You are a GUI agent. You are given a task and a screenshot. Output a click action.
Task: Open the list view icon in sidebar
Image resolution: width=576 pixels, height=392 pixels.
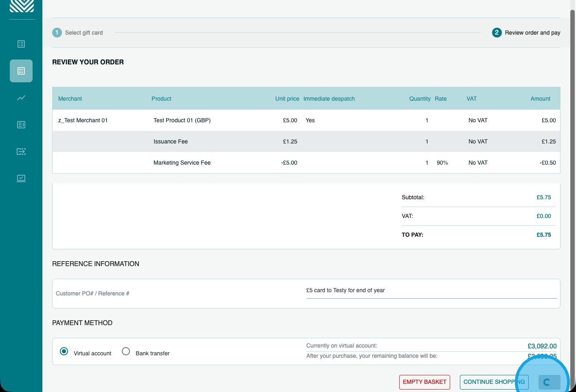pyautogui.click(x=21, y=44)
